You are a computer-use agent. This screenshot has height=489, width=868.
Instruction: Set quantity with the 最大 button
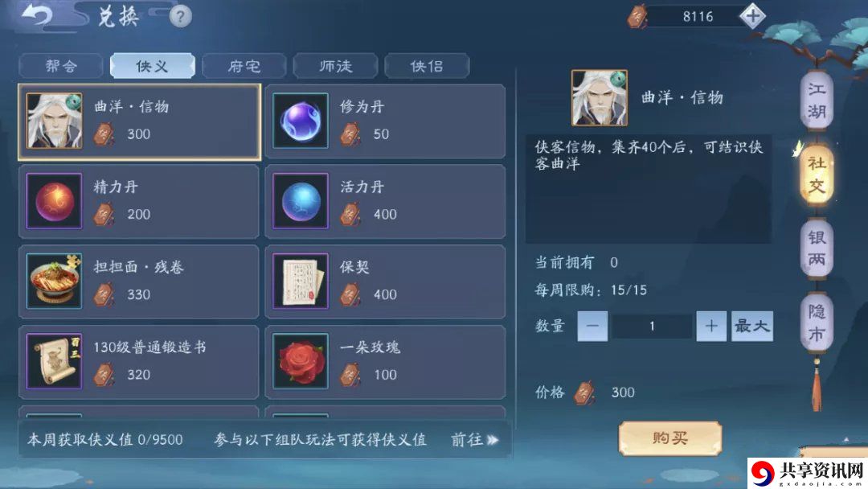[751, 327]
